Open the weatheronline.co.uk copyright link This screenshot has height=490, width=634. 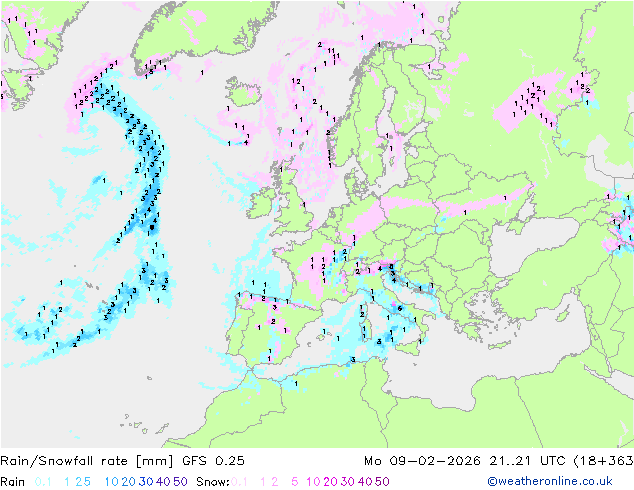coord(550,481)
